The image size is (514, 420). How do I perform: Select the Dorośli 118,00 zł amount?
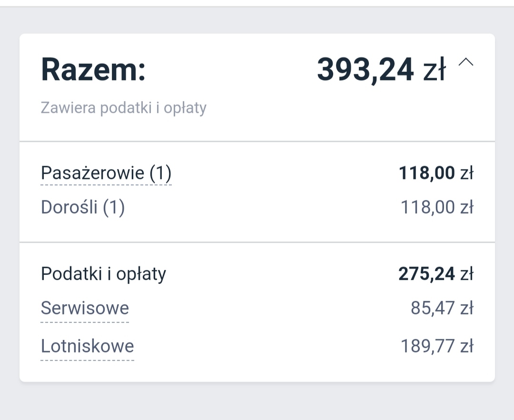click(x=437, y=207)
